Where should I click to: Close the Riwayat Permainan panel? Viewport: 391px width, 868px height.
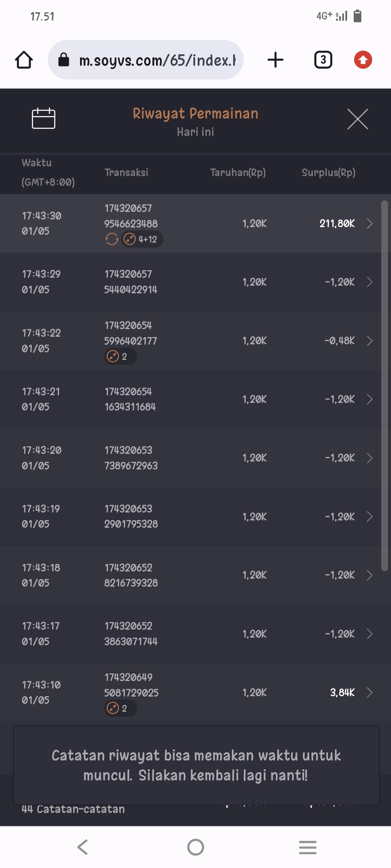pyautogui.click(x=358, y=119)
